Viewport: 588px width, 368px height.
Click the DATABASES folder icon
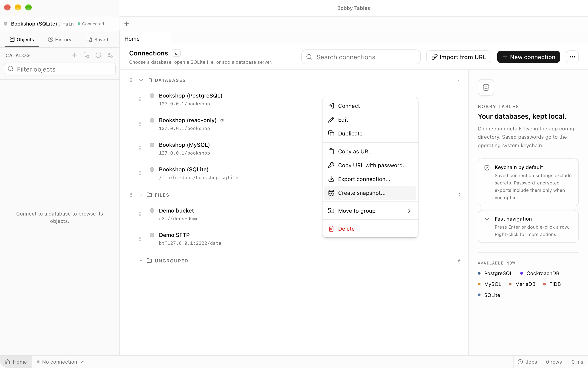pyautogui.click(x=150, y=80)
